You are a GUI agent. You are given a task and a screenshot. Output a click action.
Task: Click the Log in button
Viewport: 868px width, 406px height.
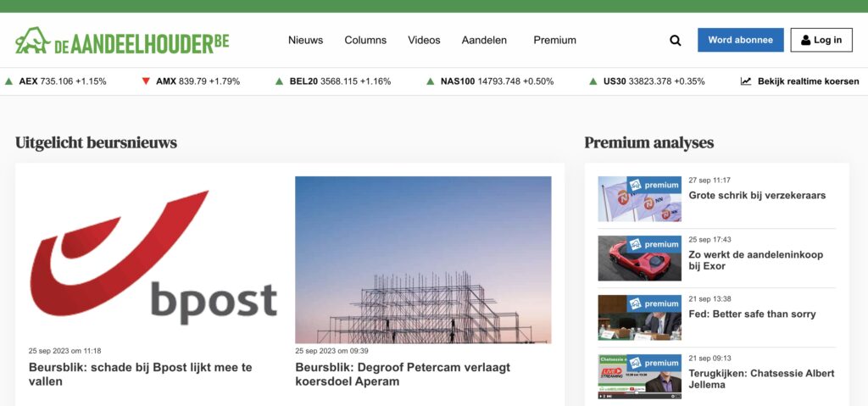point(821,40)
